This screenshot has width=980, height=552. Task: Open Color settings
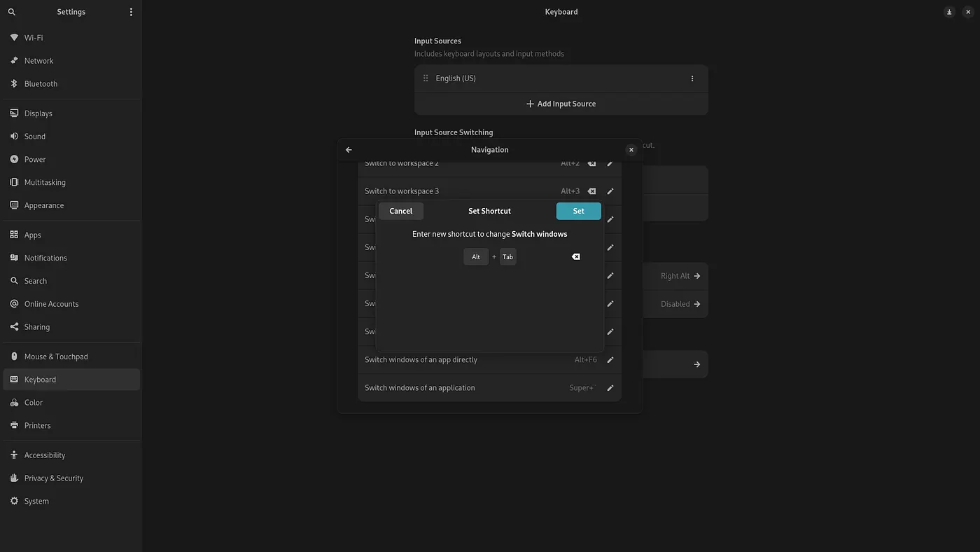click(x=71, y=403)
